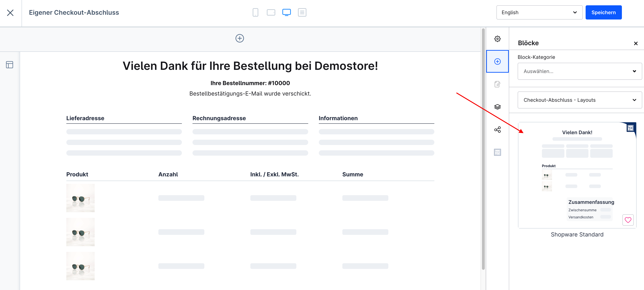
Task: Open navigator layers sidebar icon
Action: pyautogui.click(x=497, y=107)
